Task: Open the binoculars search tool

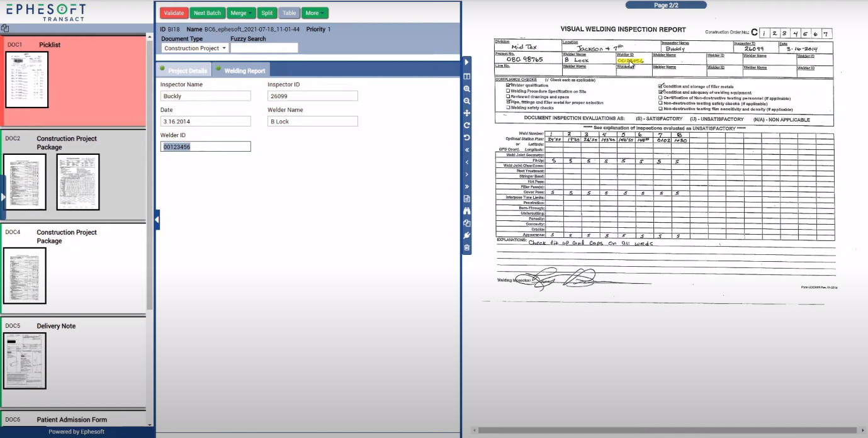Action: 466,211
